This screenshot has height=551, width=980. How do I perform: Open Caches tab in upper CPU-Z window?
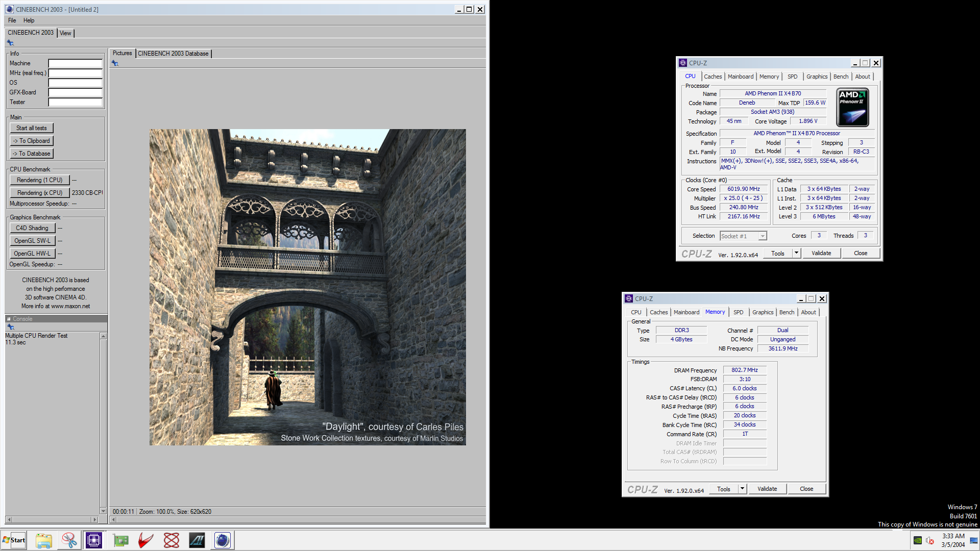713,77
